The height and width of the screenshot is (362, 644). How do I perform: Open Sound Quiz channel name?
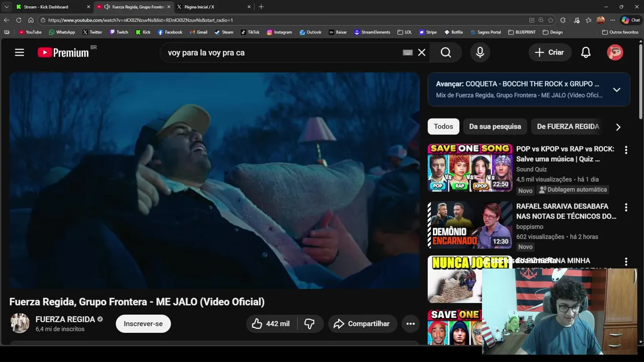(531, 169)
